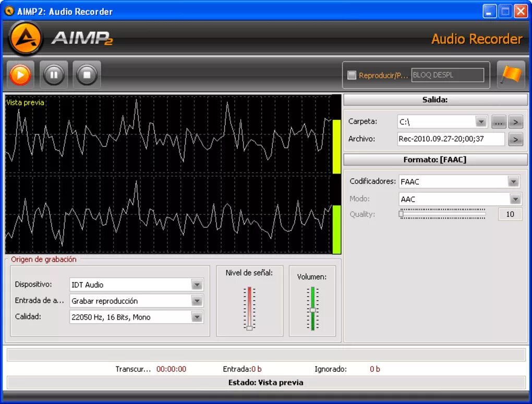This screenshot has height=404, width=532.
Task: Click the Ignorado 0 b value
Action: (x=375, y=369)
